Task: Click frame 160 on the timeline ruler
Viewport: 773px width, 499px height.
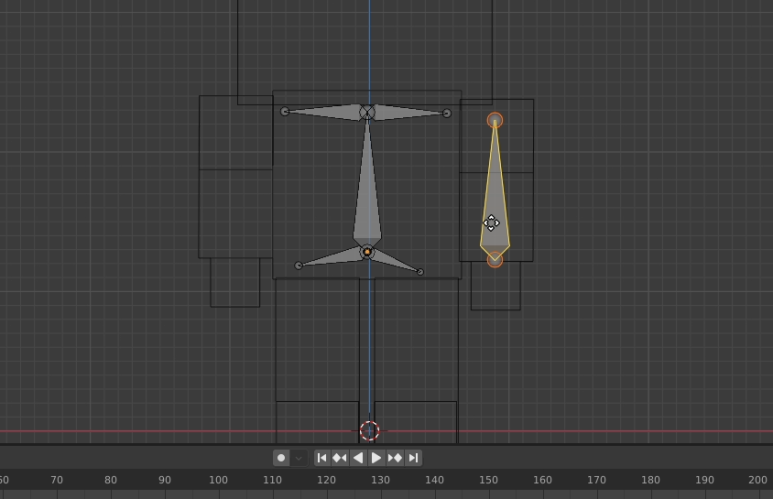Action: [543, 480]
